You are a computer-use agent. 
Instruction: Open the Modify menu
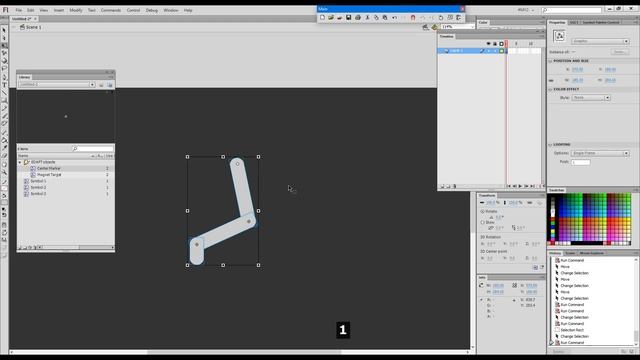pos(76,10)
